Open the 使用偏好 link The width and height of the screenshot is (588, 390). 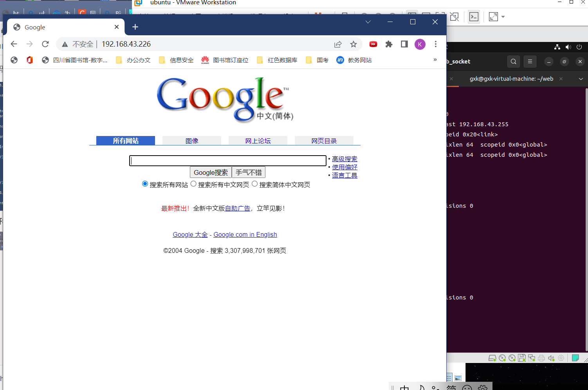(x=345, y=167)
